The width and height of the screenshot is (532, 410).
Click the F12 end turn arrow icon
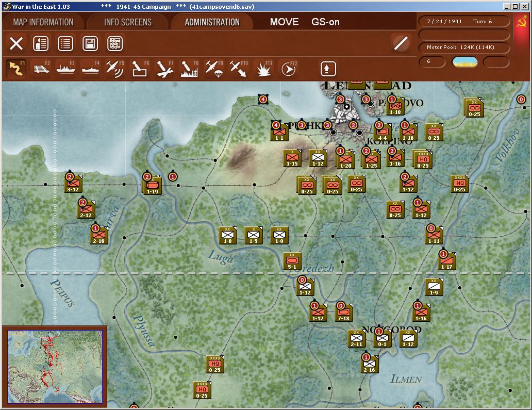click(x=288, y=68)
